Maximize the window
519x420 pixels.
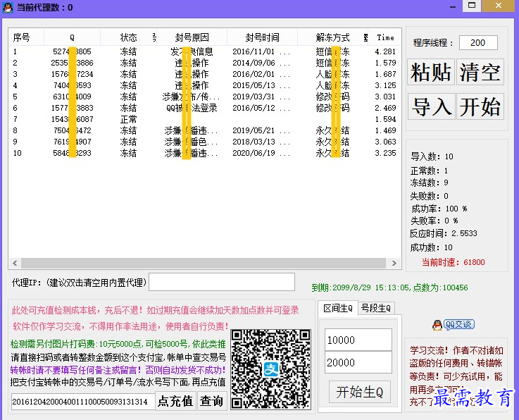472,6
